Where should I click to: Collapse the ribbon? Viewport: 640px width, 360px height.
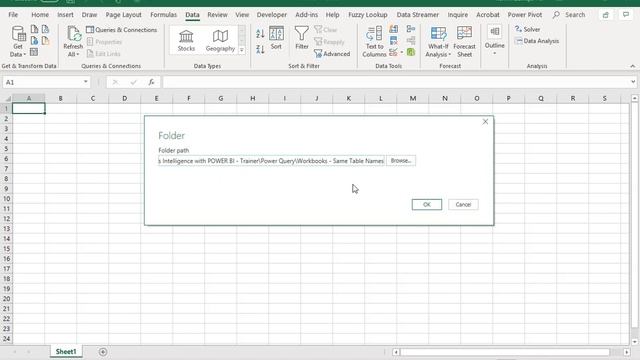coord(633,66)
